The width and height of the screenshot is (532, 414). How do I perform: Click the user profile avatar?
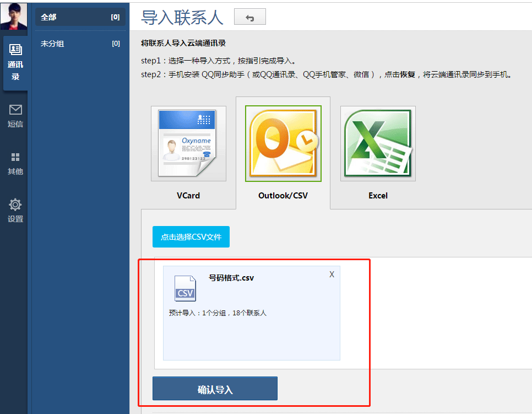[x=14, y=16]
